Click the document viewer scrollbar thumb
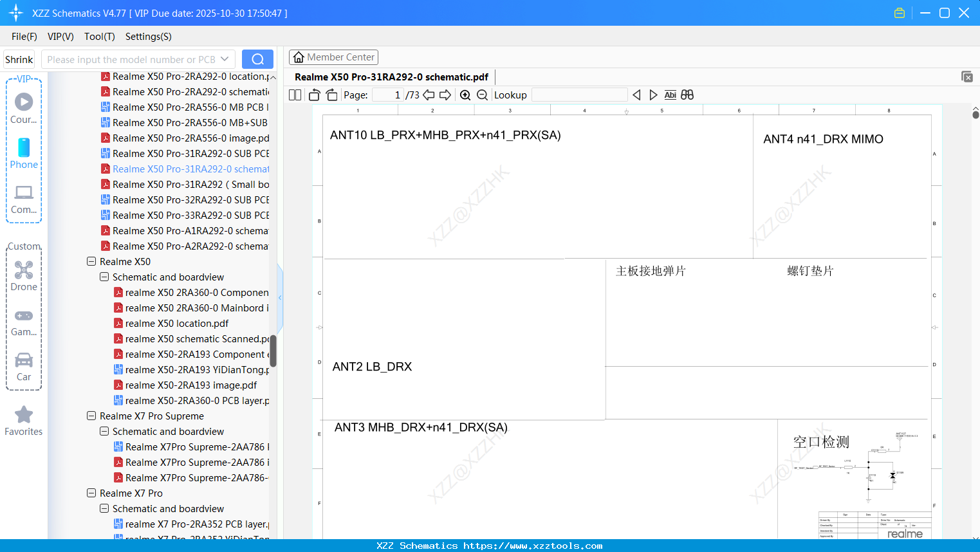The width and height of the screenshot is (980, 552). (x=975, y=115)
